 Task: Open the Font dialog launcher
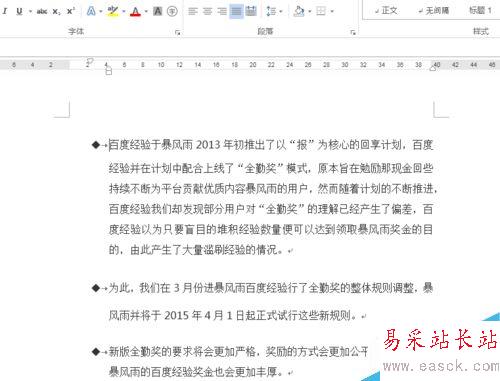(x=178, y=32)
